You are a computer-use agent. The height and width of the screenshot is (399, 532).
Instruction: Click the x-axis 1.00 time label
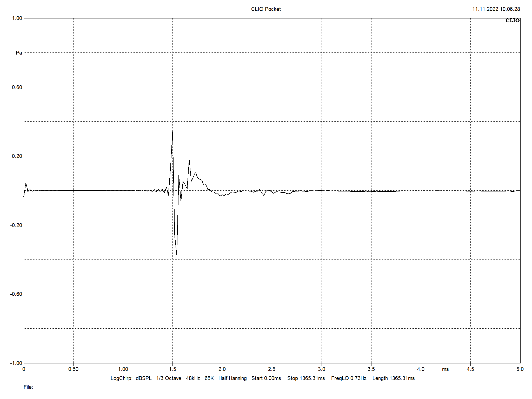click(x=123, y=369)
